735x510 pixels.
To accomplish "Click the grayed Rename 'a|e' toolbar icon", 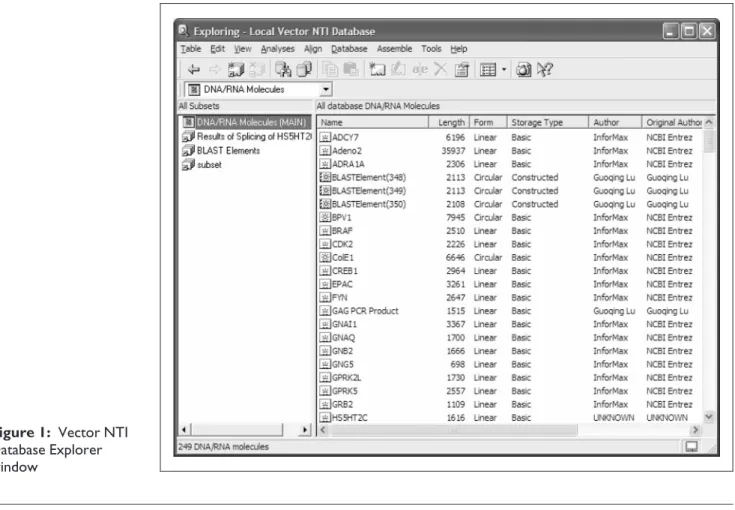I will pyautogui.click(x=420, y=70).
